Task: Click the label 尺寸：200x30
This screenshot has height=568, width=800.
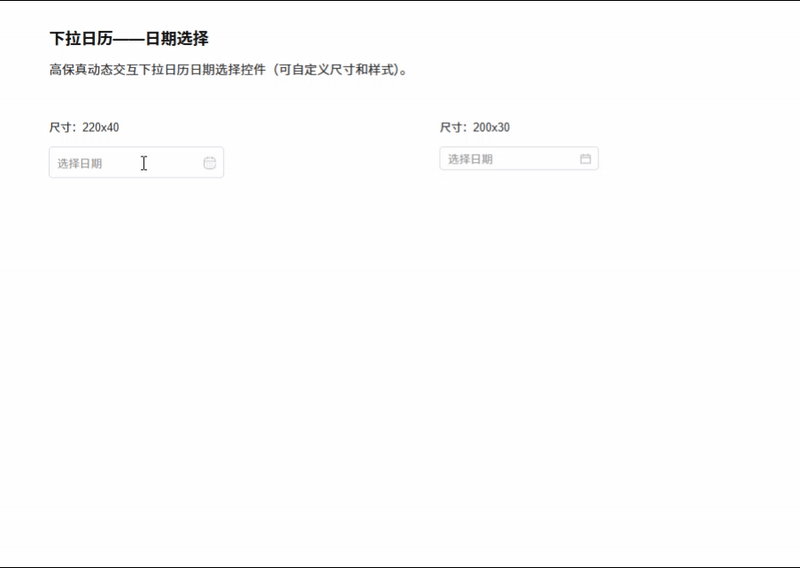Action: coord(474,127)
